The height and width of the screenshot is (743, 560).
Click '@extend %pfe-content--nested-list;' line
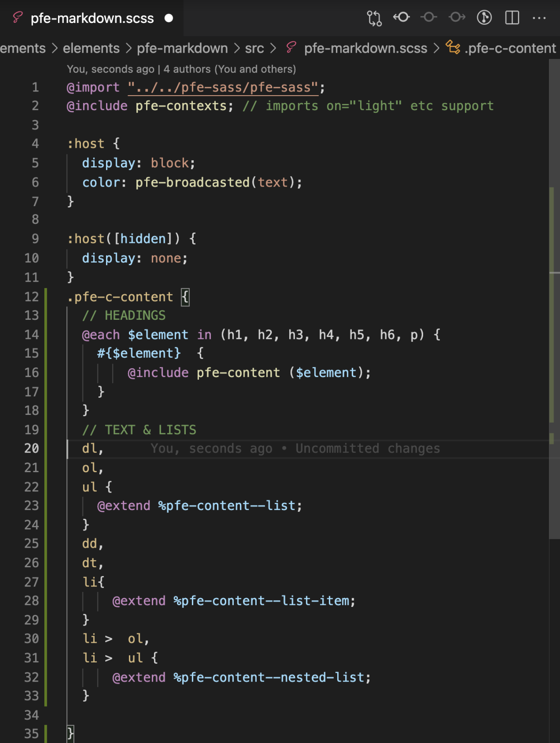(241, 677)
